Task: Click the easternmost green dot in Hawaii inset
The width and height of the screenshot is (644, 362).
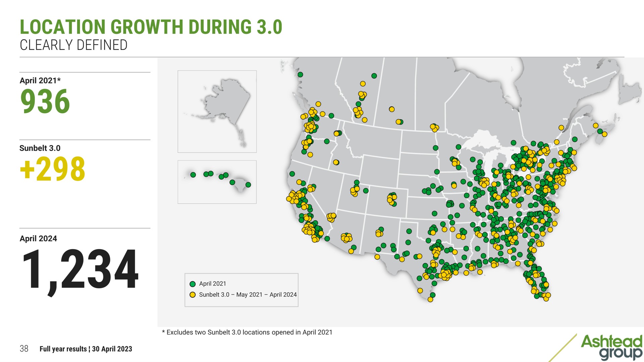Action: [x=248, y=185]
